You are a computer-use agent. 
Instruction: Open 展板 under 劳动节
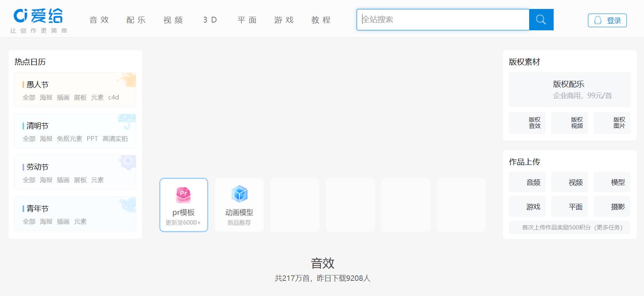pyautogui.click(x=80, y=180)
